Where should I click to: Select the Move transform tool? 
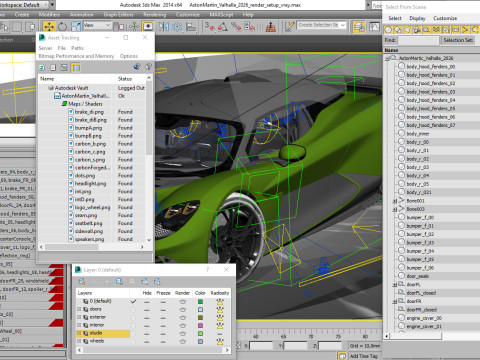[49, 26]
